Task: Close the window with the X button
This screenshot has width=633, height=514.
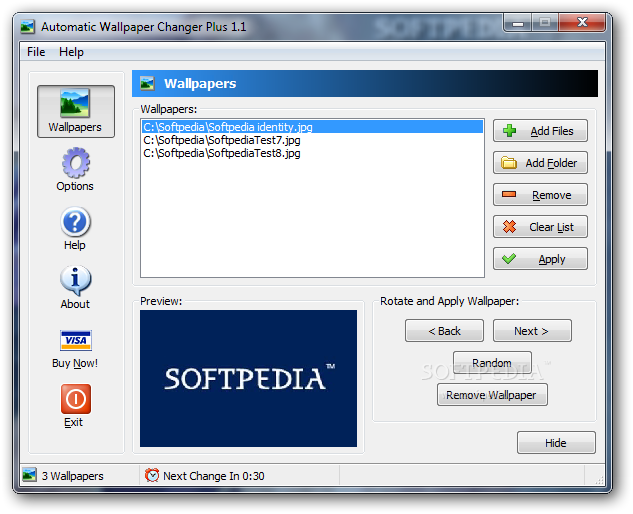Action: click(x=582, y=23)
